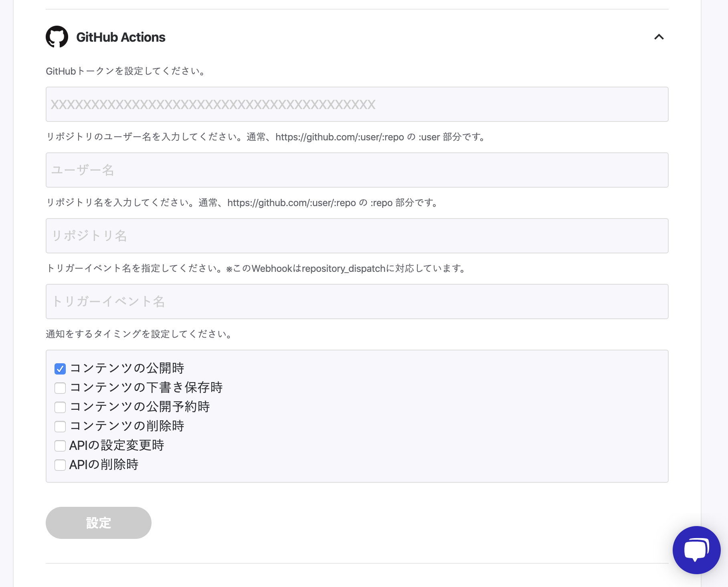Enable the APIの設定変更時 checkbox

[60, 446]
